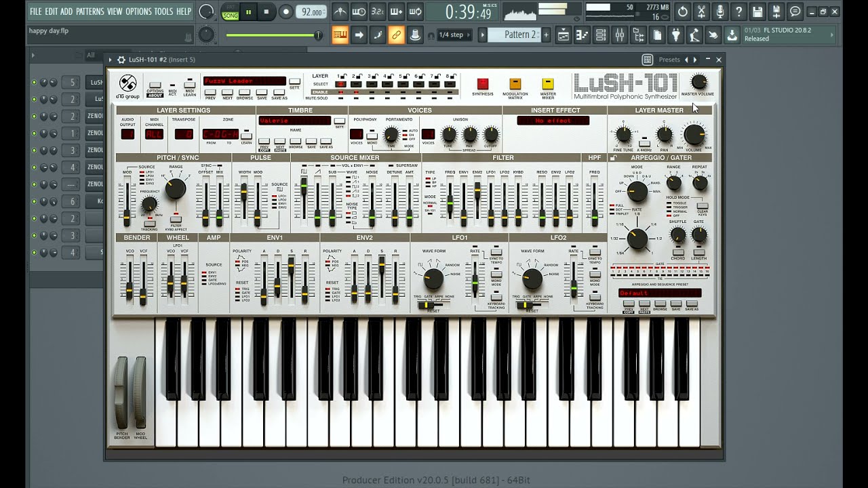868x488 pixels.
Task: Pause the song playback
Action: click(x=248, y=12)
